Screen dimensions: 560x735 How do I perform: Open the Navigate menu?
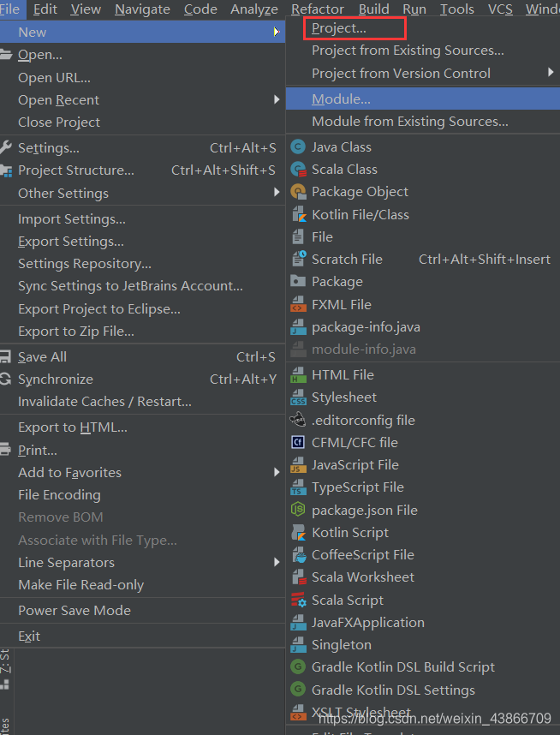coord(142,9)
